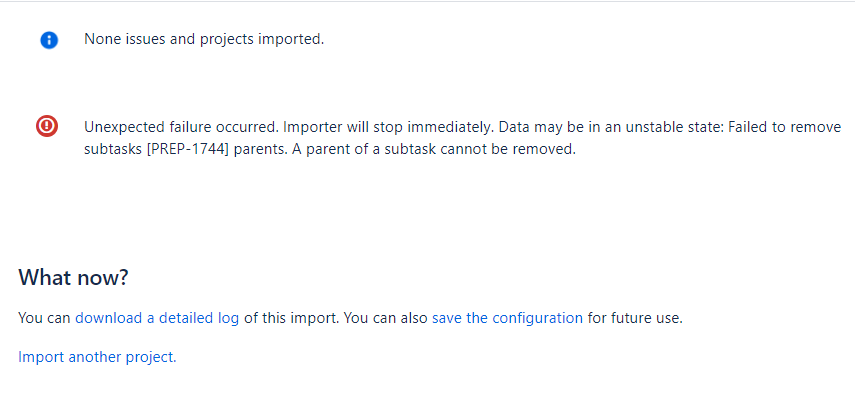
Task: Select the Import another project link
Action: (x=97, y=357)
